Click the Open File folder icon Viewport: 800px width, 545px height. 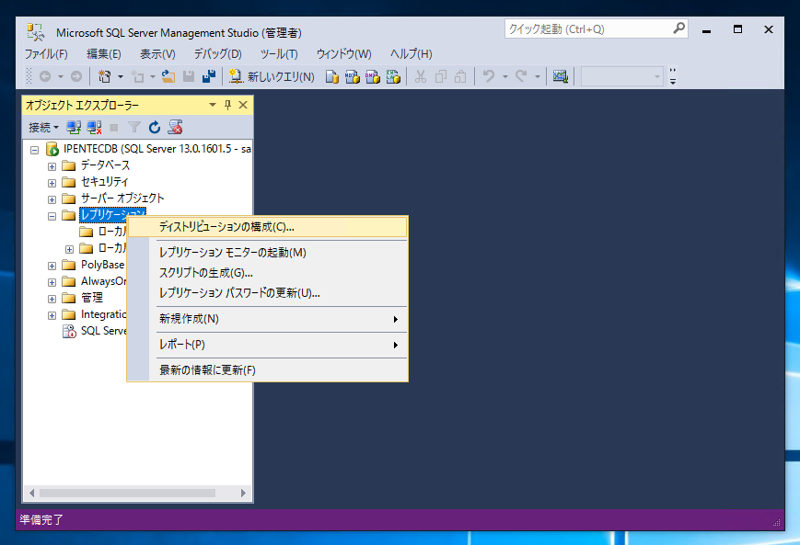(168, 77)
